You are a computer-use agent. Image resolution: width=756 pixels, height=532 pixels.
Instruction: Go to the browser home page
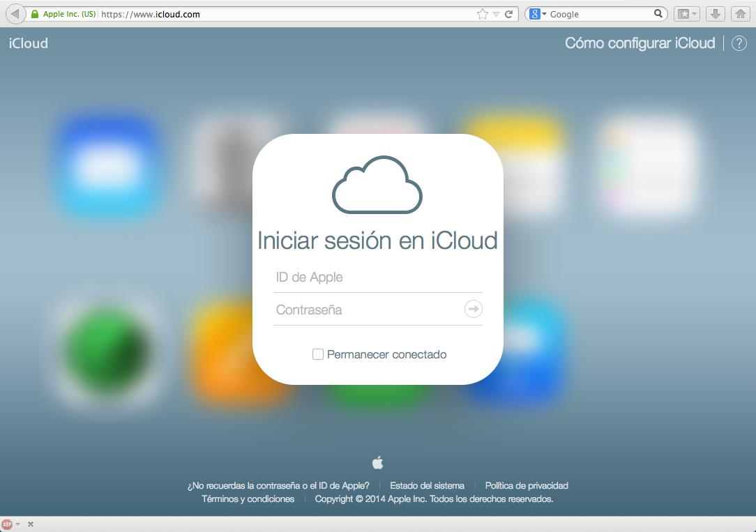coord(741,14)
